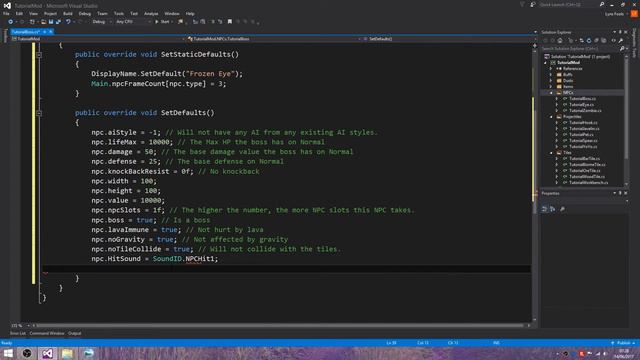Click the Open File toolbar icon
Viewport: 640px width, 360px height.
[x=43, y=22]
